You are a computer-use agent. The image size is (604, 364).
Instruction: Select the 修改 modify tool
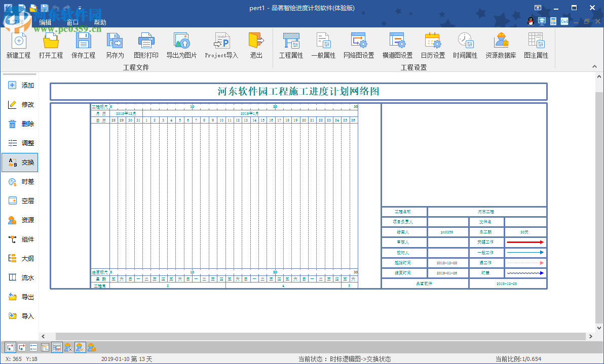coord(20,105)
